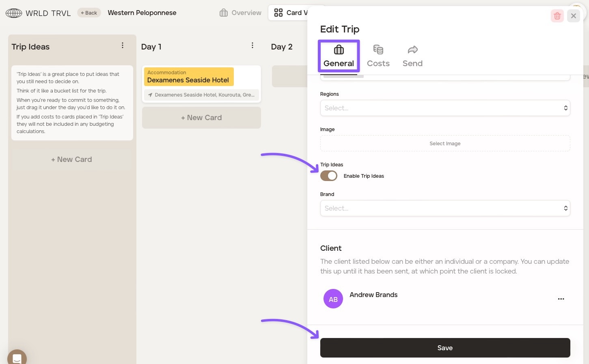Viewport: 589px width, 364px height.
Task: Expand the Regions dropdown
Action: 445,108
